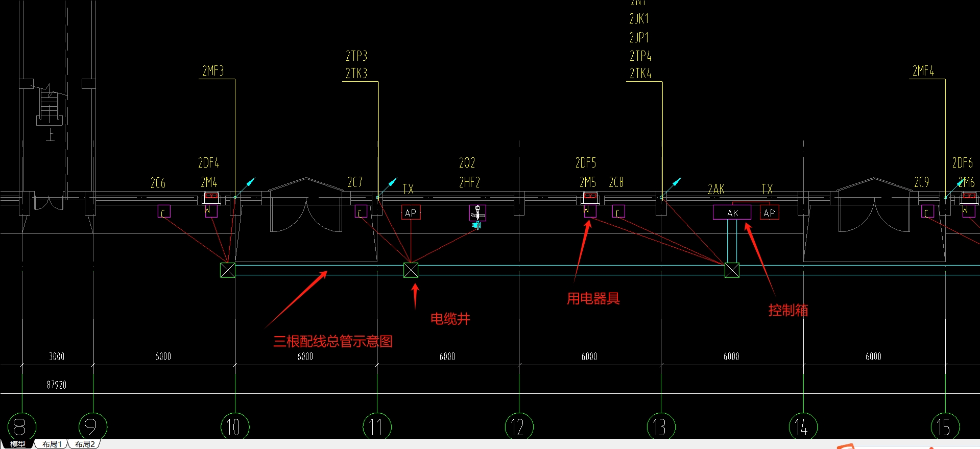Screen dimensions: 980x449
Task: Select the AP box right of the AK box
Action: 769,212
